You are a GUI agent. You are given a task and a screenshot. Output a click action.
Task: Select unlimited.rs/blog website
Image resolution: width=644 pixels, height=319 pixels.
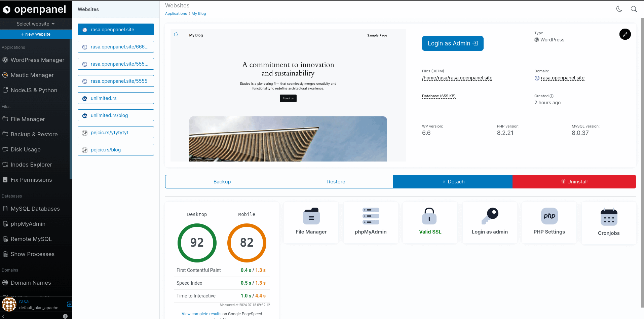tap(116, 115)
